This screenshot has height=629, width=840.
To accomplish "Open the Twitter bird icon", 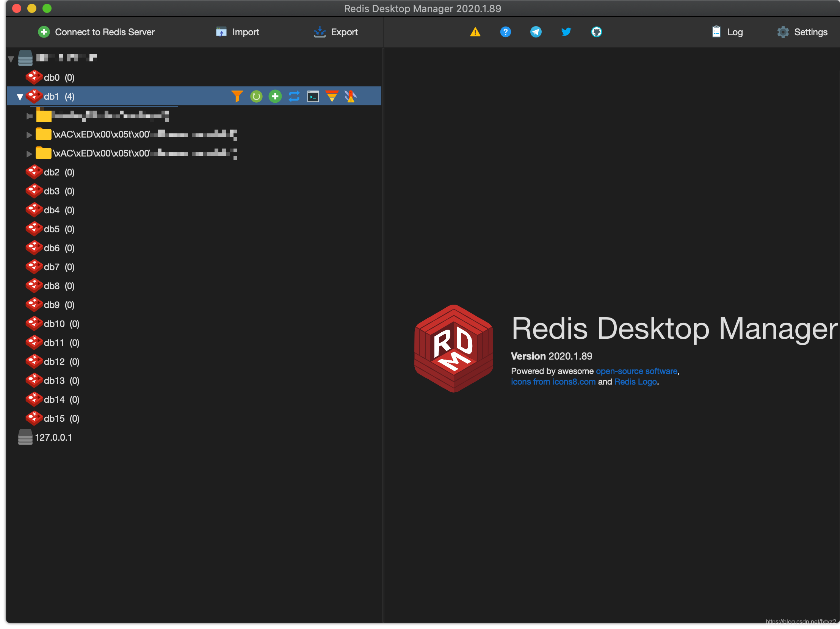I will tap(566, 32).
